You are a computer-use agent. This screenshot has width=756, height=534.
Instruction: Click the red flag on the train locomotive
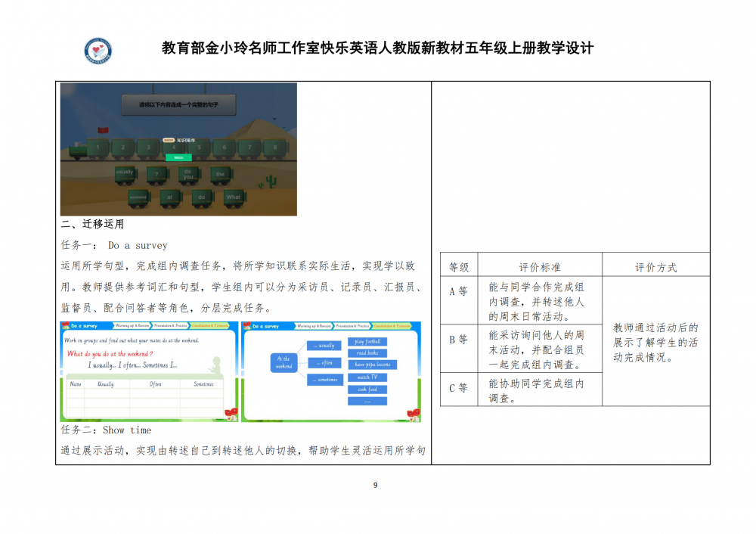click(x=103, y=130)
